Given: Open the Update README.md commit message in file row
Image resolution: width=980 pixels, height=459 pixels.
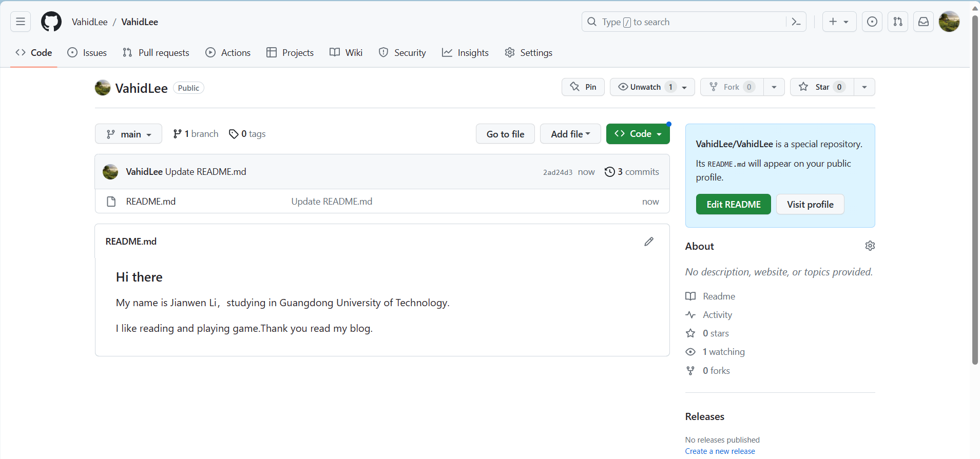Looking at the screenshot, I should 332,202.
